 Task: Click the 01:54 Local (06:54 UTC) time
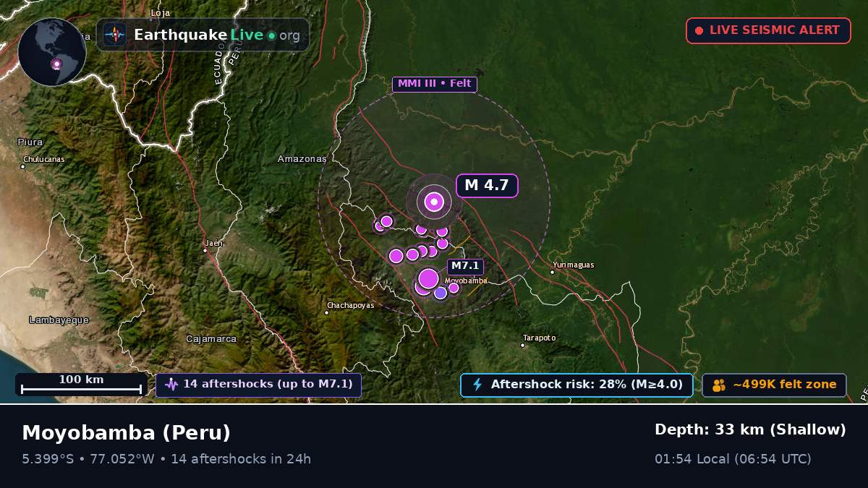(x=733, y=459)
